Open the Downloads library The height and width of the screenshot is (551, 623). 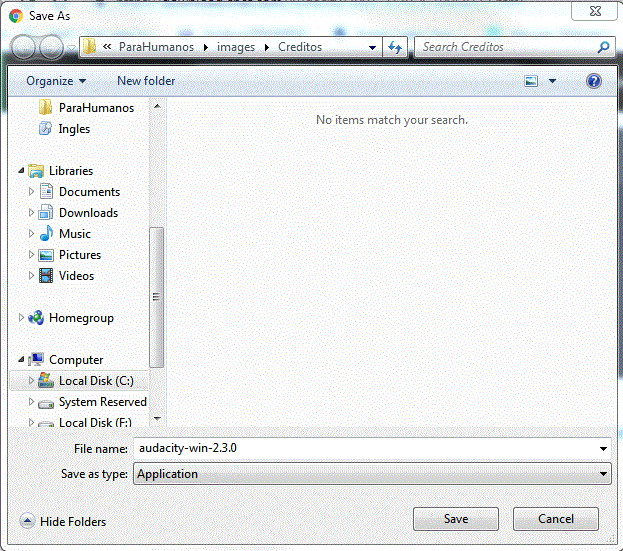click(x=78, y=213)
